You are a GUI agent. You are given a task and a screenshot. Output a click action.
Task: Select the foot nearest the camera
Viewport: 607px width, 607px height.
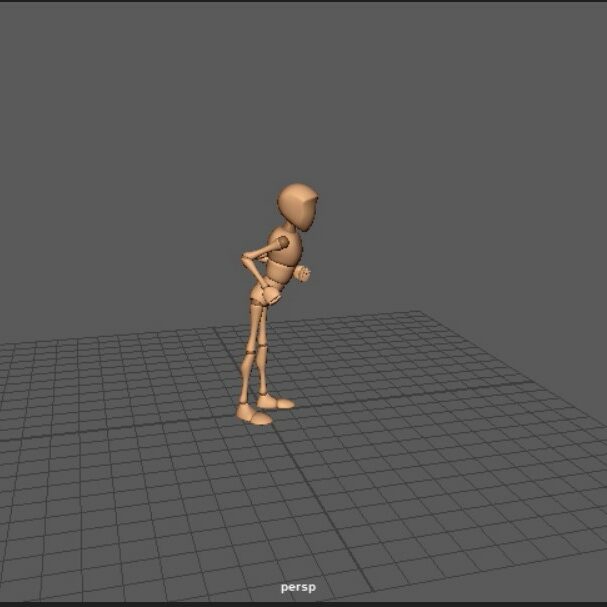point(254,415)
